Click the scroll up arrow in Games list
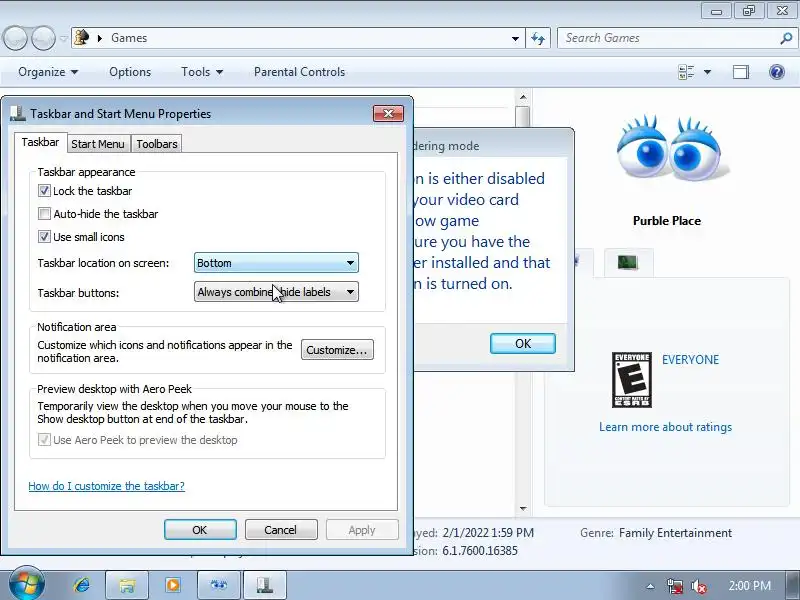The width and height of the screenshot is (800, 600). 523,96
